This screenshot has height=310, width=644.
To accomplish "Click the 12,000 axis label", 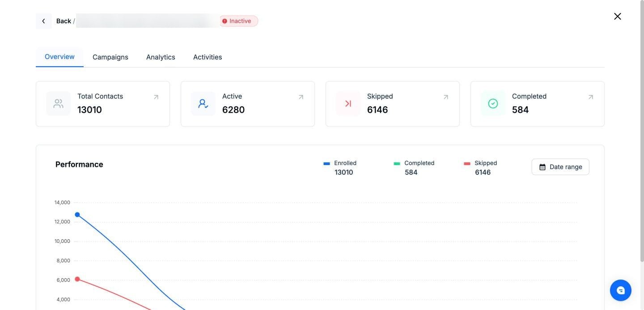I will click(62, 222).
